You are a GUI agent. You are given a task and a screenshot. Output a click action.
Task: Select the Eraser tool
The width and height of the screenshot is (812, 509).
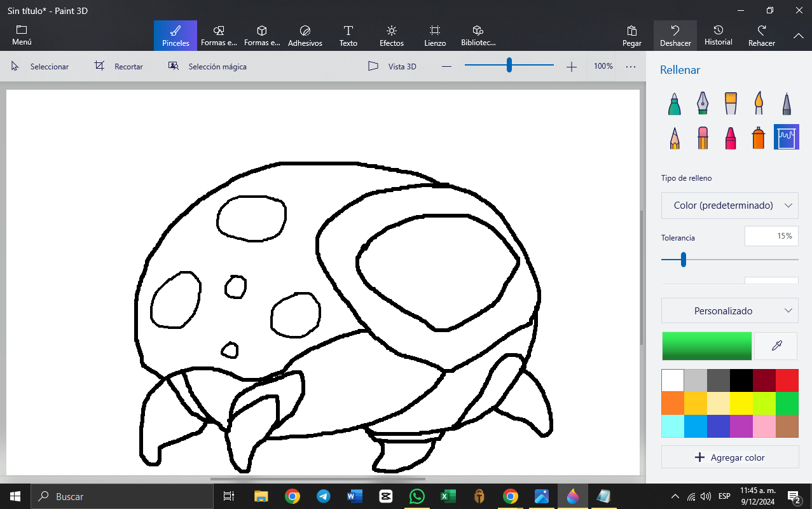[703, 137]
